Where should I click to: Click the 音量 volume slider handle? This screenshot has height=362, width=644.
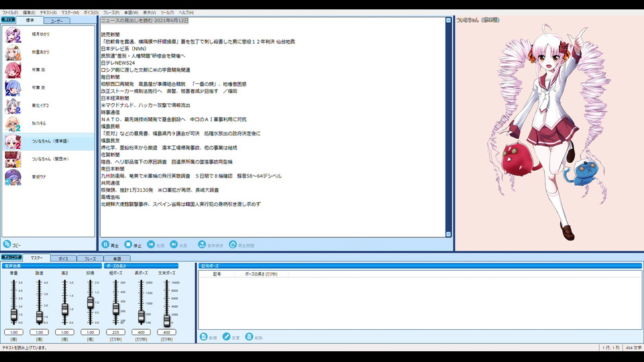coord(14,315)
